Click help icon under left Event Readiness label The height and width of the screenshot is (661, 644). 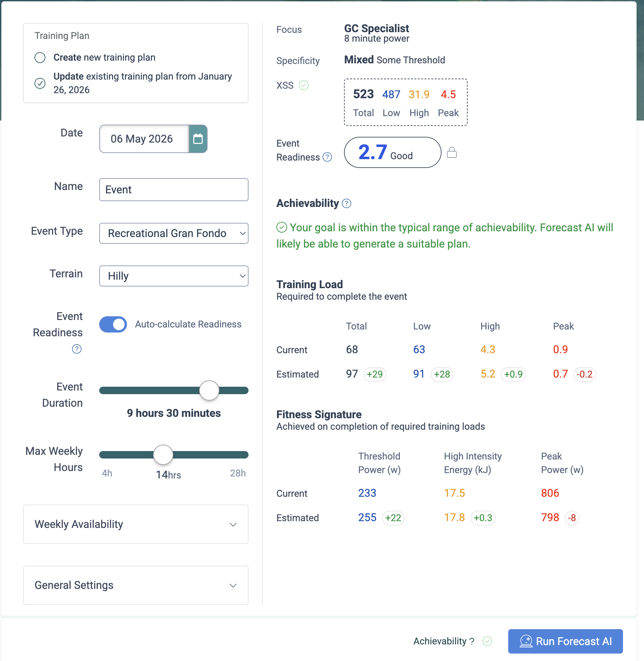click(x=77, y=349)
